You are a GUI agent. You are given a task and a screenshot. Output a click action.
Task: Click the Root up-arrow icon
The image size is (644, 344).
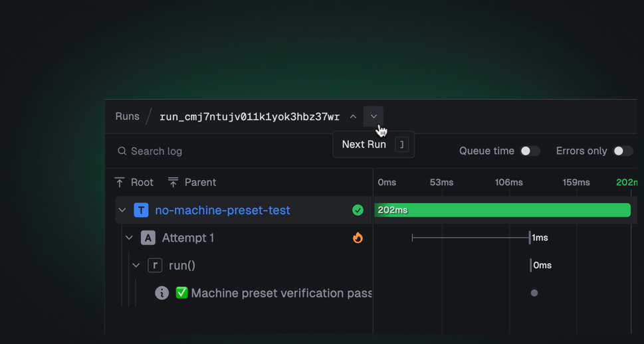120,182
